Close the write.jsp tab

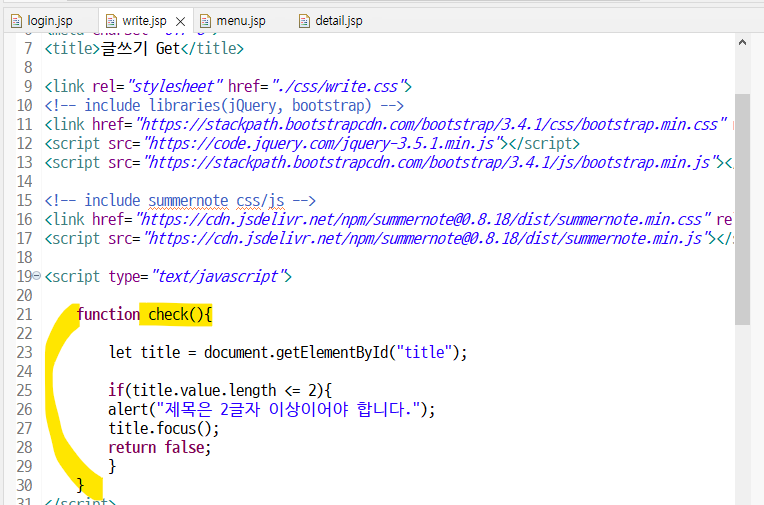coord(180,21)
